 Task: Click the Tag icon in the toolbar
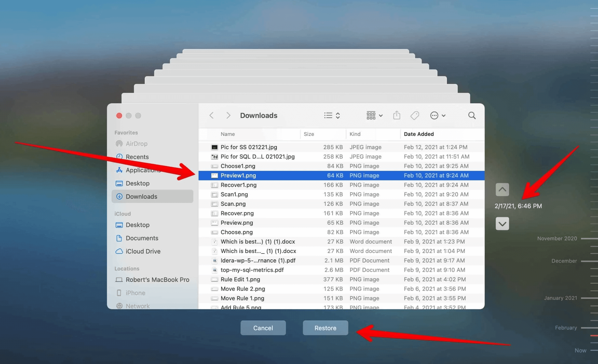point(415,115)
